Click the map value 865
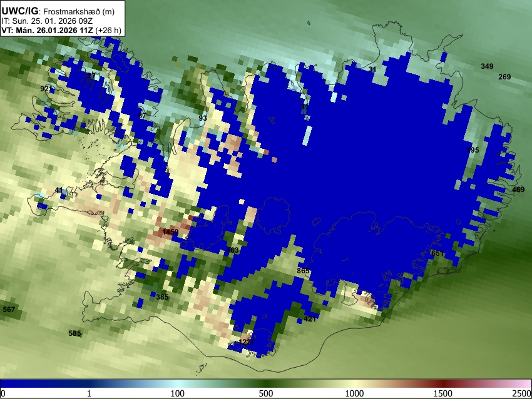This screenshot has height=399, width=532. 303,271
